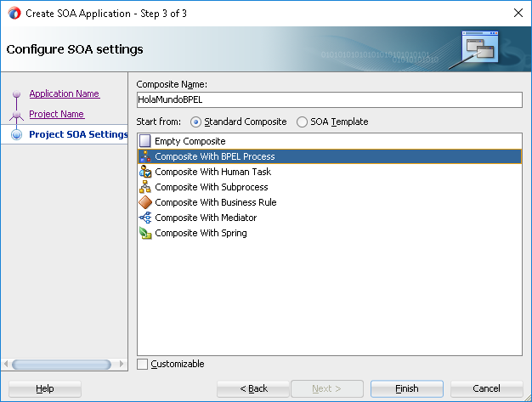Close the Create SOA Application dialog
532x402 pixels.
[518, 13]
